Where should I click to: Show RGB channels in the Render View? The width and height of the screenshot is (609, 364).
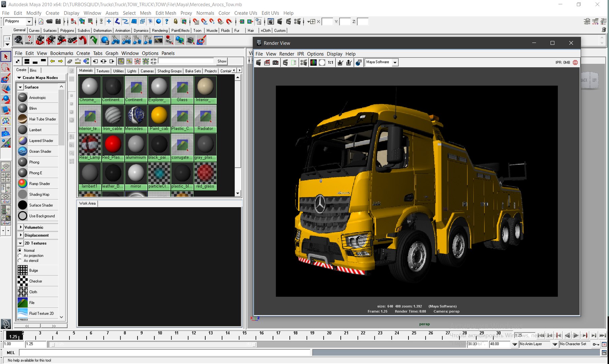[x=313, y=62]
